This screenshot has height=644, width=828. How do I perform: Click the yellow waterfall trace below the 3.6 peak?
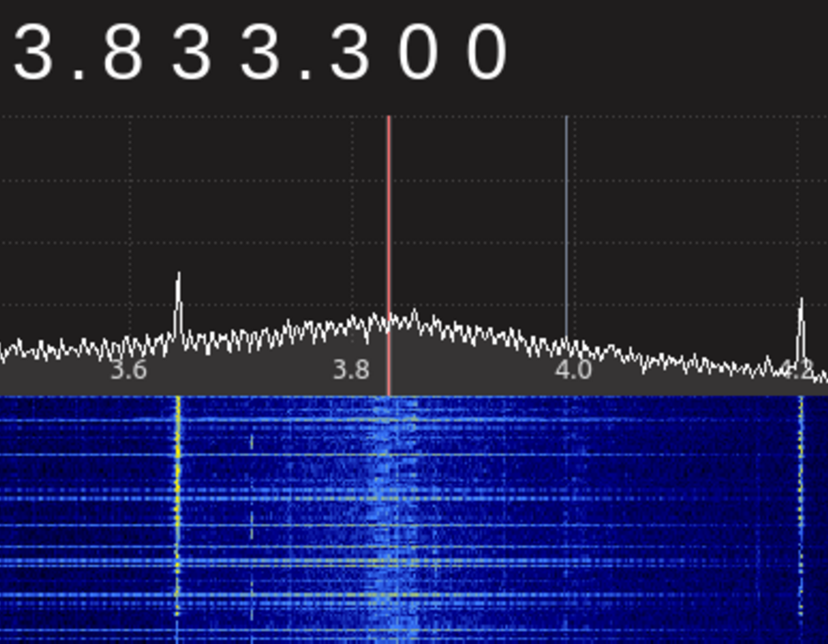pos(178,507)
